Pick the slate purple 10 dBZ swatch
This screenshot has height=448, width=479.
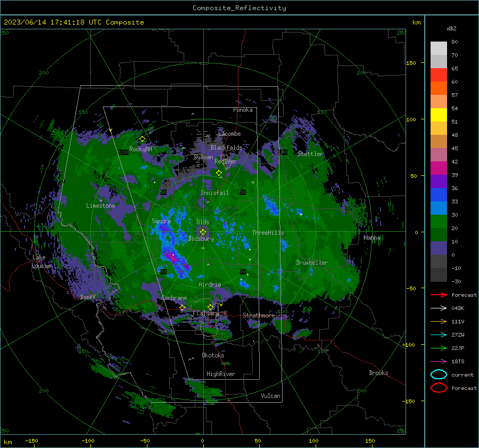click(439, 248)
